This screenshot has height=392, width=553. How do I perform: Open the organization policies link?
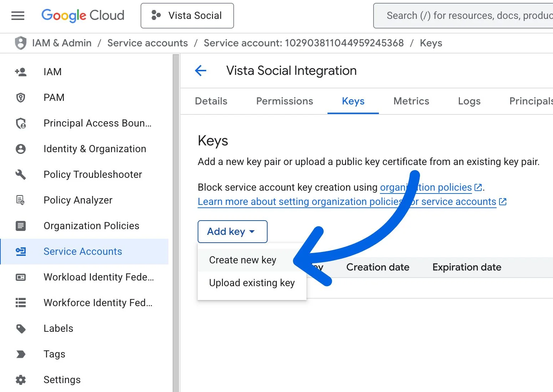tap(426, 187)
